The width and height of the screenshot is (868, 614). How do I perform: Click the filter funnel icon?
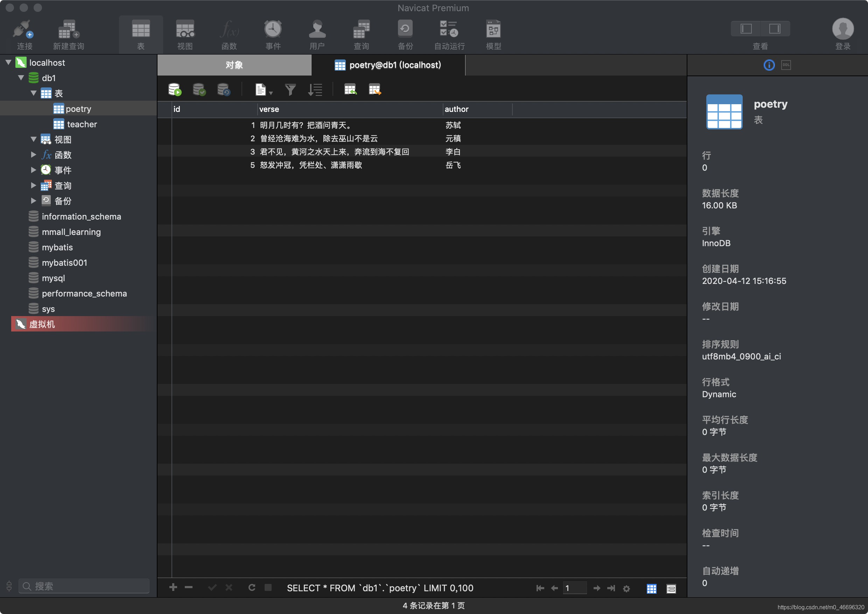click(290, 90)
